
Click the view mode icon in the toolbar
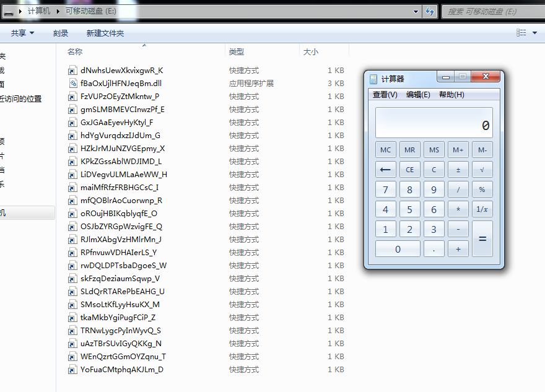521,33
